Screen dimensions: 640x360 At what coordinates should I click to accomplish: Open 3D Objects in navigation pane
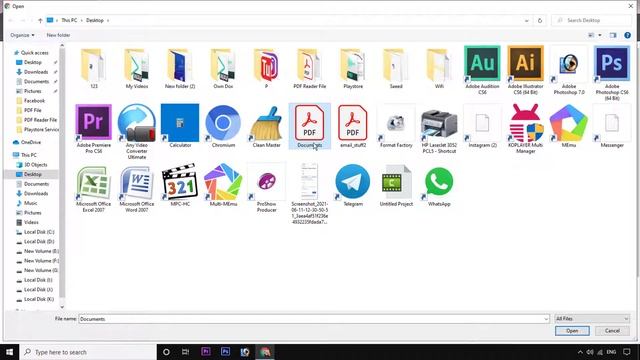[x=36, y=164]
